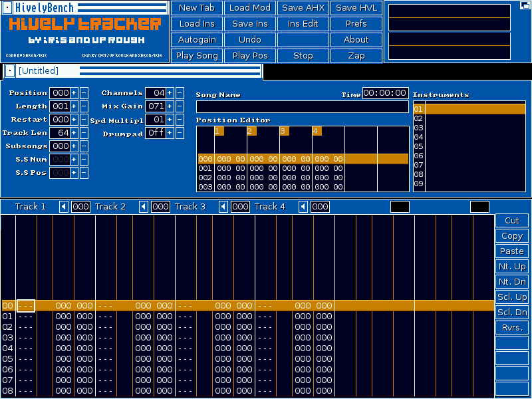Click the arrow before Track 3 number

pos(223,207)
